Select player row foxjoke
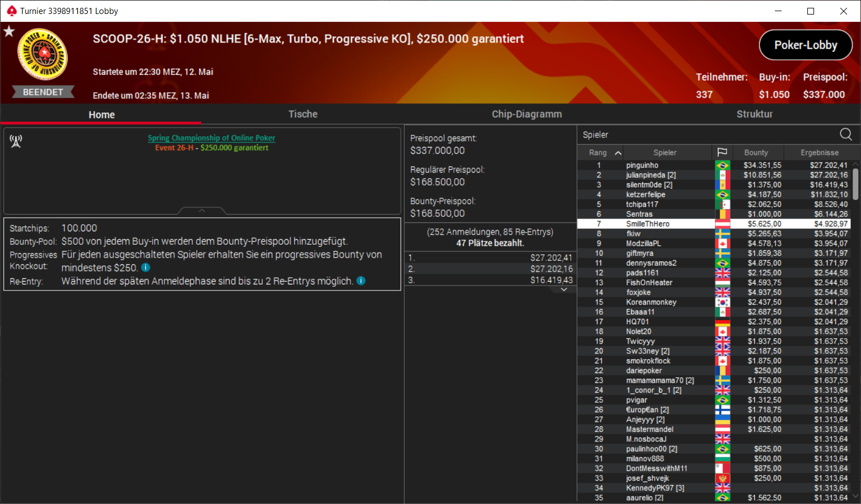Screen dimensions: 861x504 click(713, 292)
